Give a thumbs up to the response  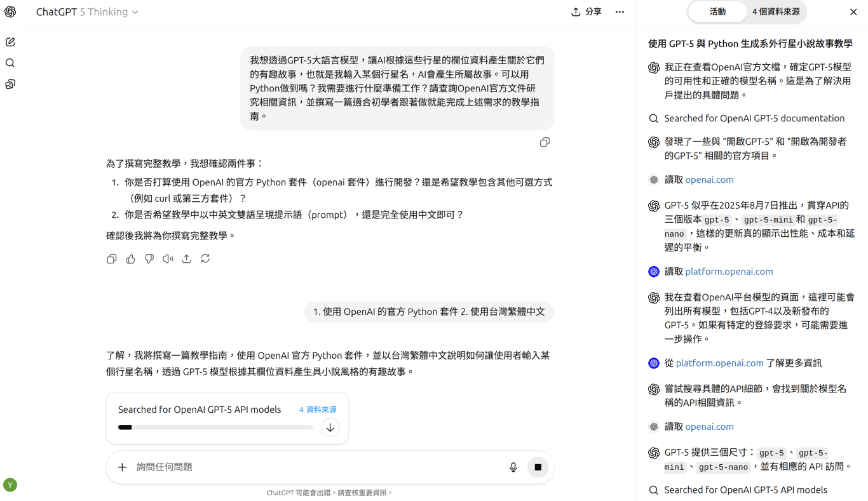click(130, 259)
